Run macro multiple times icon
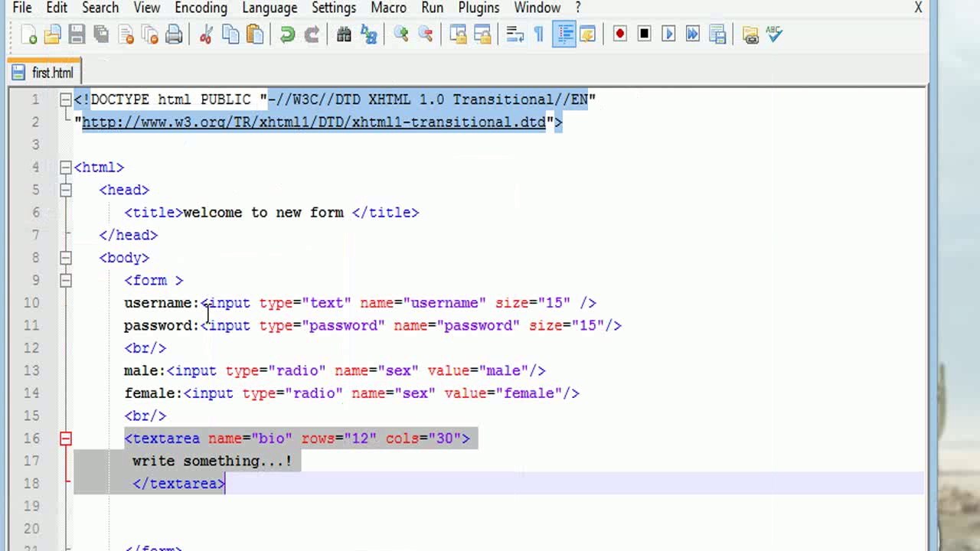 pos(693,34)
